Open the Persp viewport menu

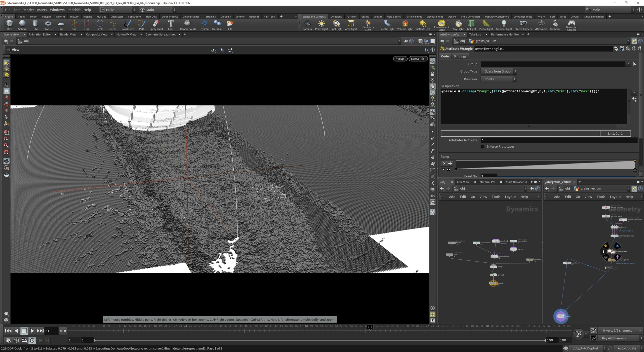[x=399, y=59]
